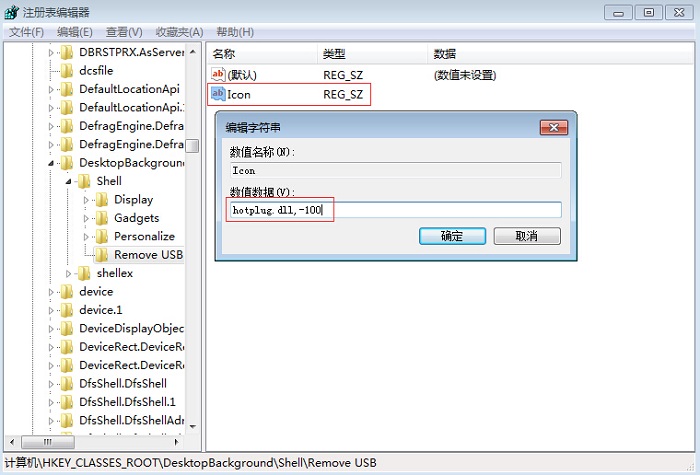Cancel the edit with 取消 button

point(527,236)
